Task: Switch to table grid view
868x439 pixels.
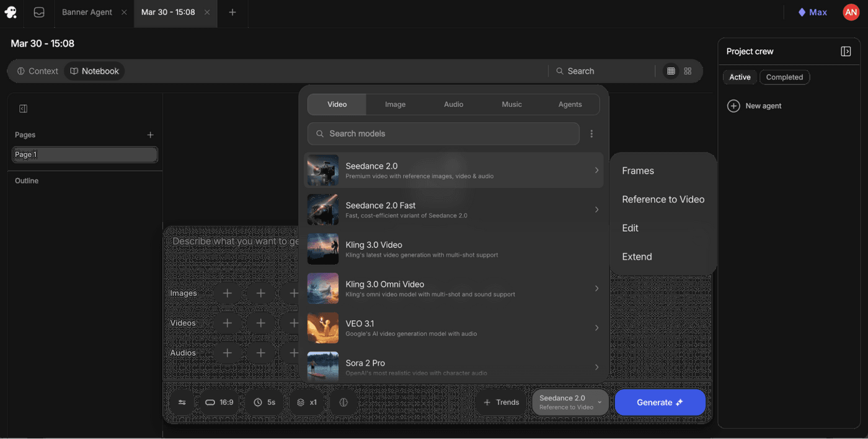Action: (x=671, y=71)
